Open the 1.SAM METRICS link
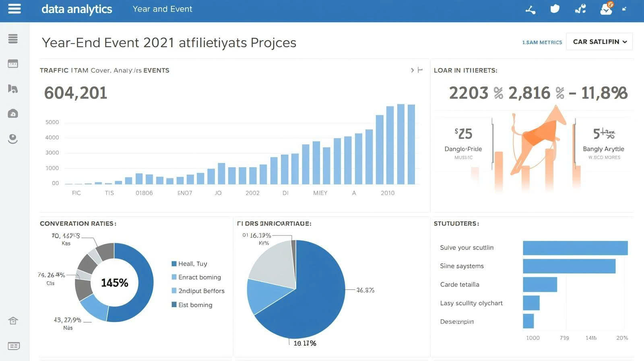 click(542, 42)
